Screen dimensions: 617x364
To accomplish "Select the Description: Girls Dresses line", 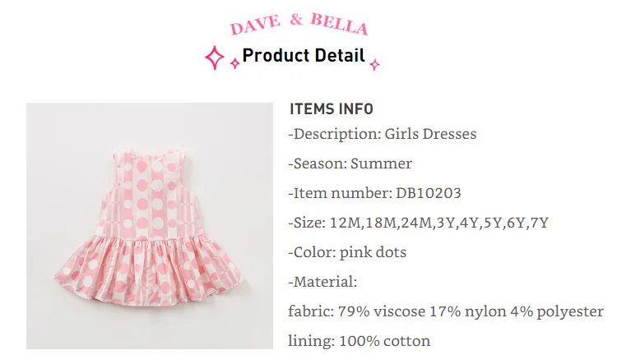I will (x=382, y=134).
